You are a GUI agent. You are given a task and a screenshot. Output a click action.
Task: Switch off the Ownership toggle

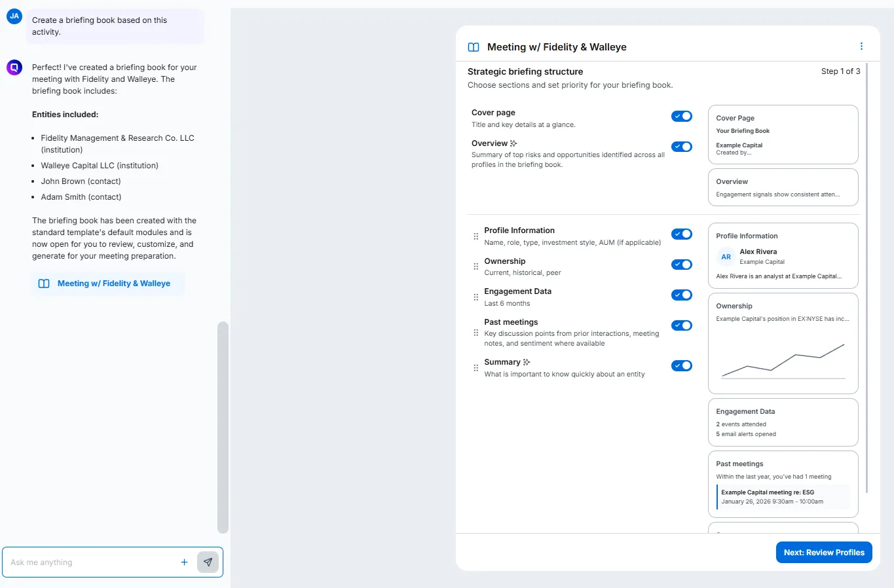coord(682,265)
